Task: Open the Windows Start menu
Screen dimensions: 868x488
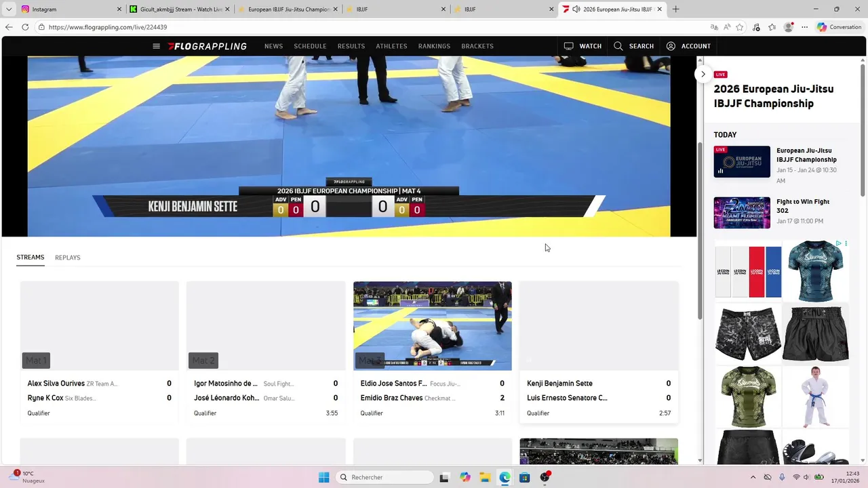Action: coord(323,477)
